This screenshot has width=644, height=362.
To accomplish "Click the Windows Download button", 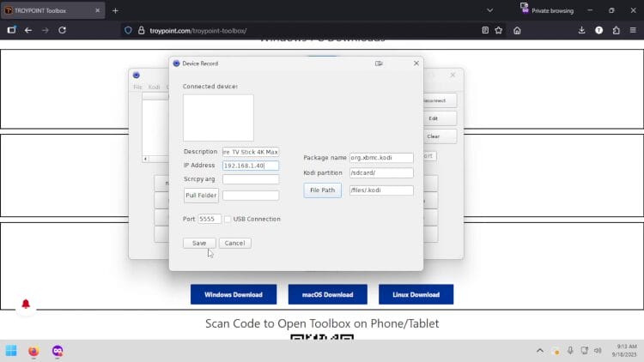I will pos(233,294).
